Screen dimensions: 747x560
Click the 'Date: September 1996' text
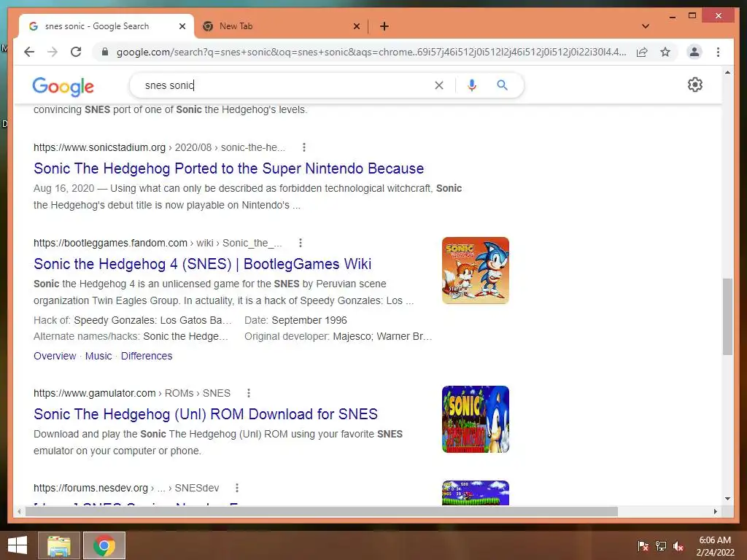[295, 321]
